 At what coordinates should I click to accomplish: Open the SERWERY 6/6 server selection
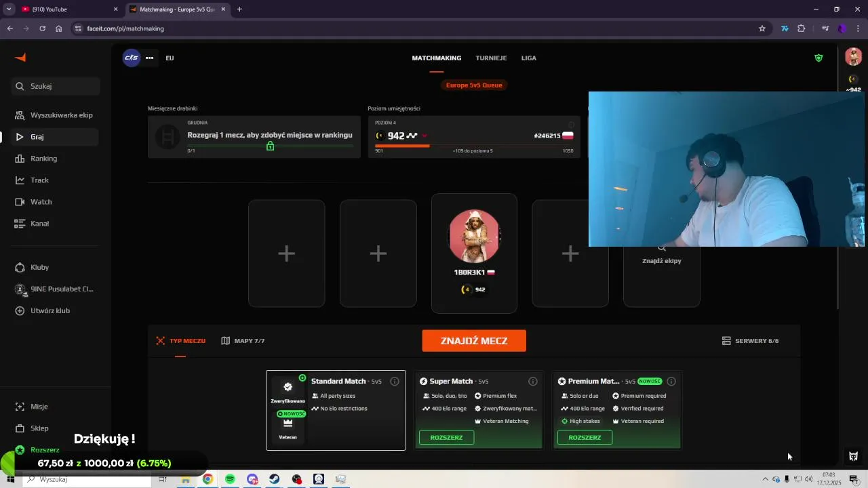click(750, 341)
